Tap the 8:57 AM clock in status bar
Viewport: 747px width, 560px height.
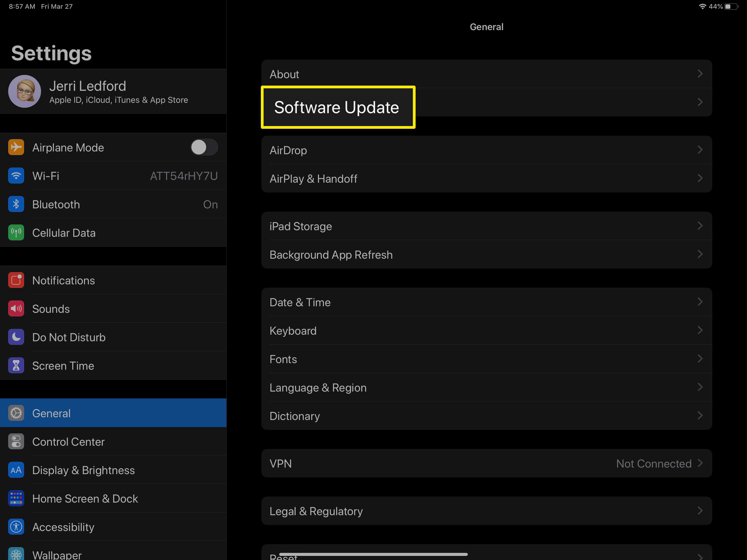pos(22,6)
